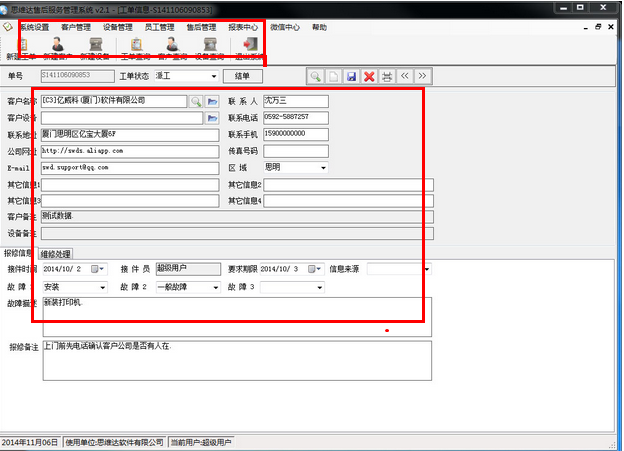Click the 新建客户 new customer icon
This screenshot has width=624, height=451.
(58, 44)
